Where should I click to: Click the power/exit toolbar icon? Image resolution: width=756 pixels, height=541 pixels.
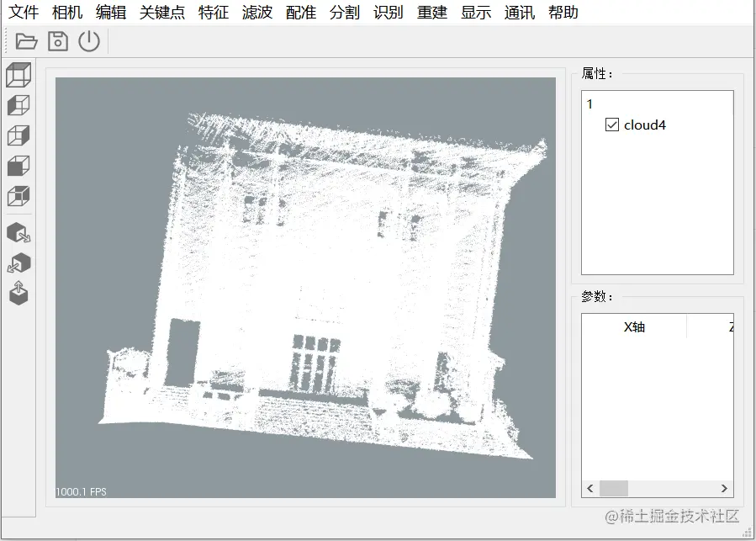click(89, 41)
